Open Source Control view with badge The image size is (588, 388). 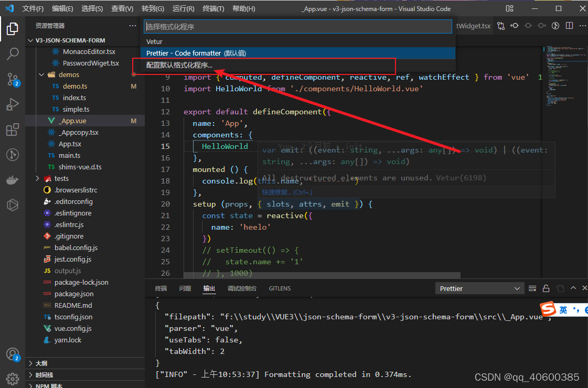(x=13, y=80)
